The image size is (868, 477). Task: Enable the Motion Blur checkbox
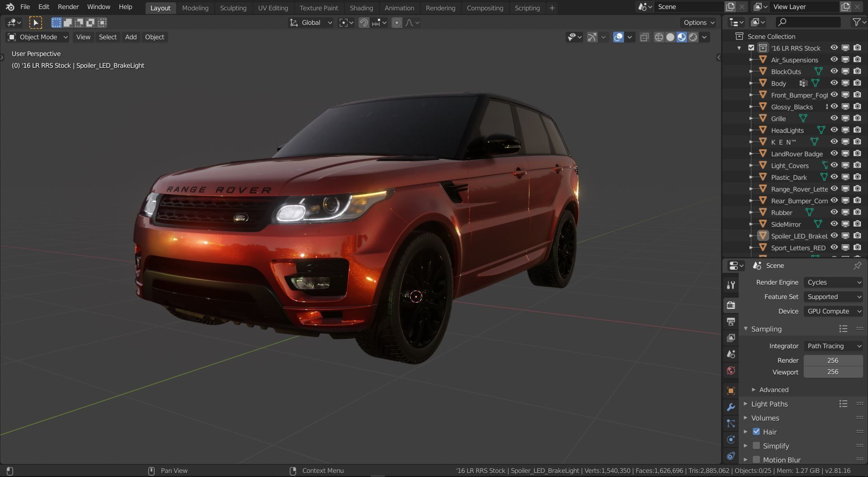756,460
